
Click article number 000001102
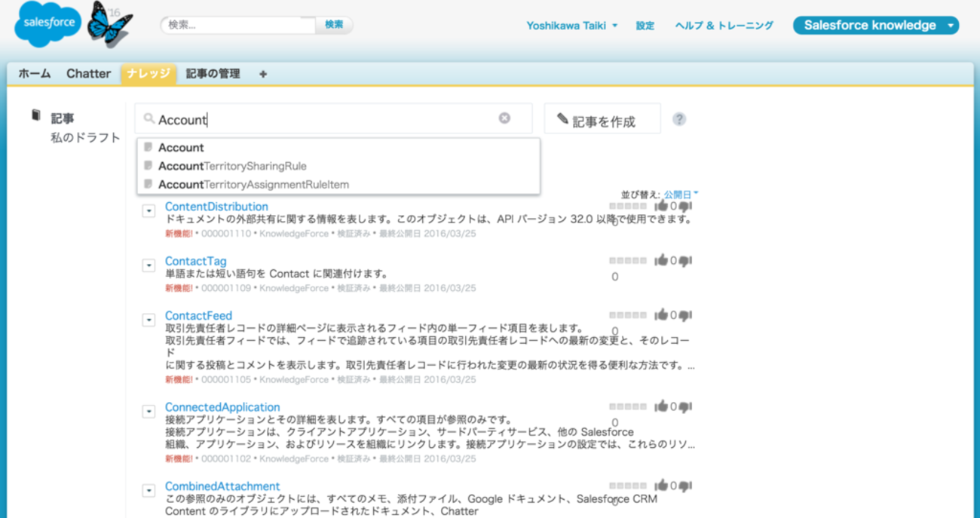(x=226, y=458)
